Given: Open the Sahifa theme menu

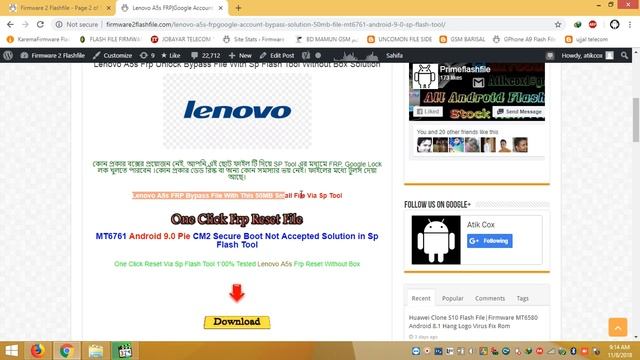Looking at the screenshot, I should 394,55.
